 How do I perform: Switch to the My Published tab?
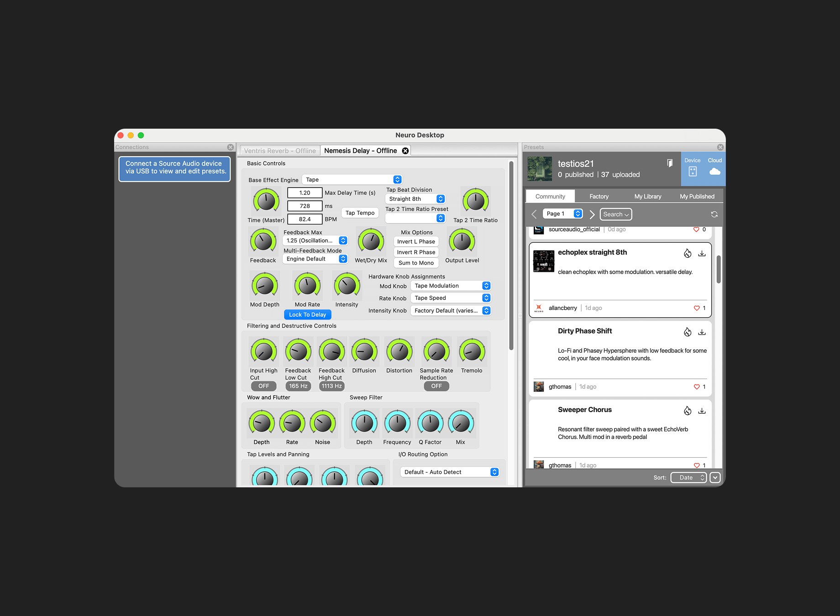tap(697, 197)
